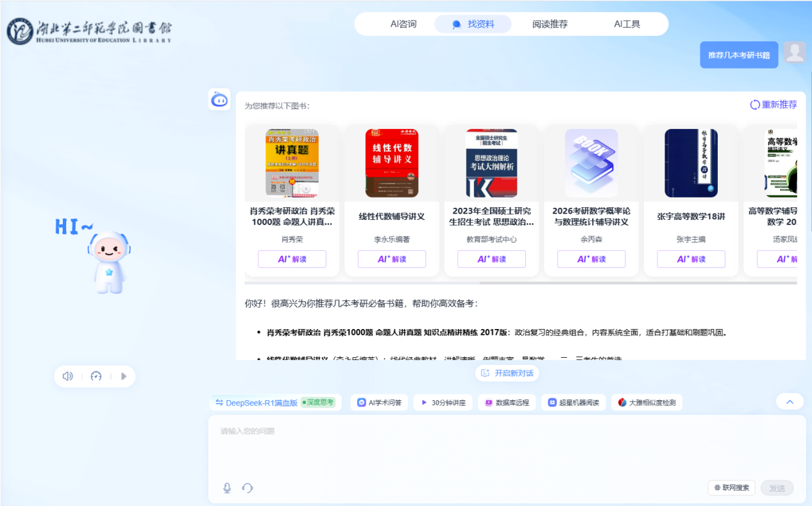812x506 pixels.
Task: Click the playback speed gauge icon
Action: (x=96, y=376)
